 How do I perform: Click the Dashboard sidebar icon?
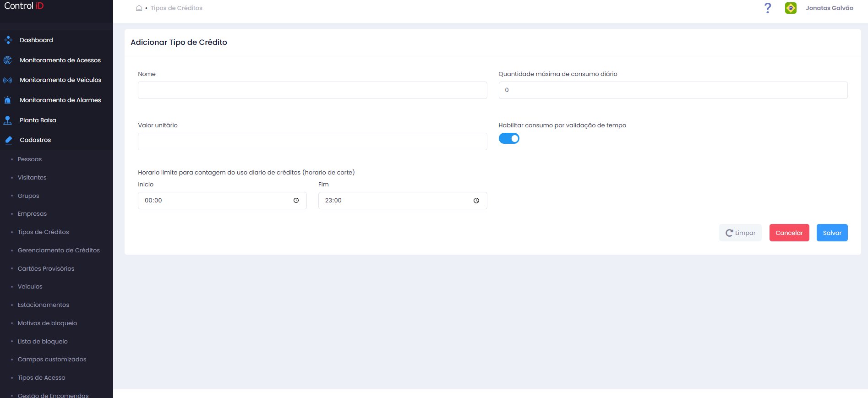click(8, 40)
